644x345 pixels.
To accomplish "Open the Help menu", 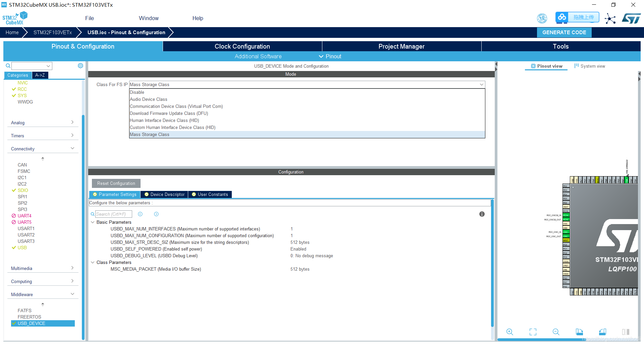I will 198,18.
